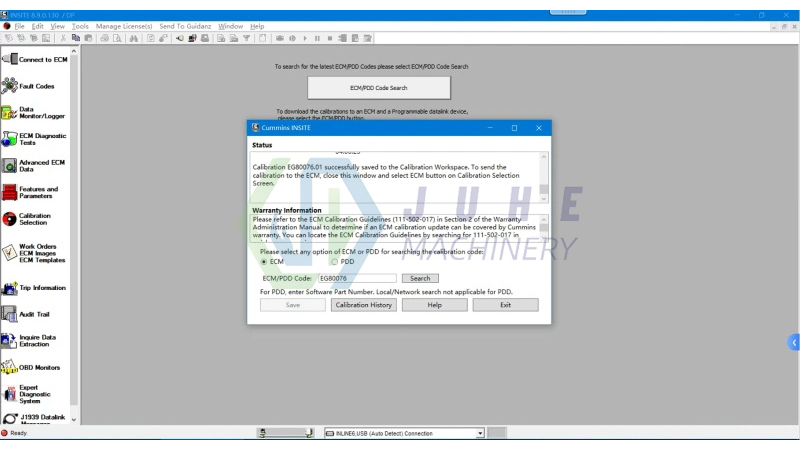Open the Manage License(s) menu
Viewport: 800px width, 450px height.
124,26
